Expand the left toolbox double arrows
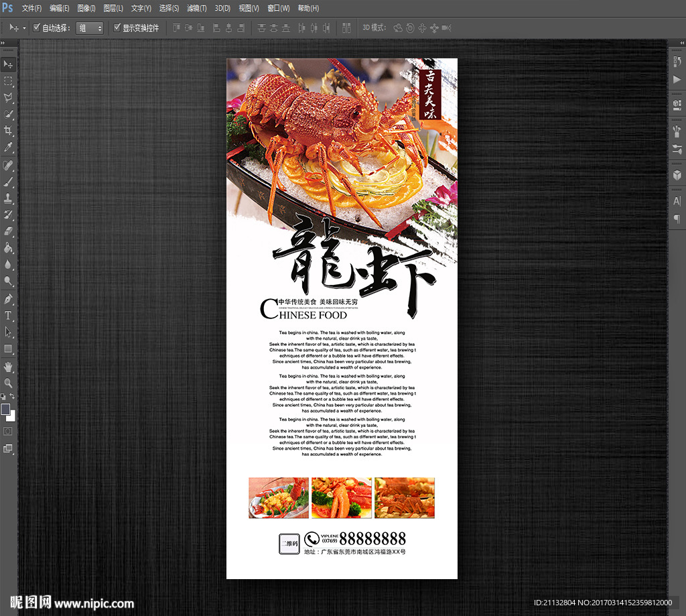The width and height of the screenshot is (686, 616). [x=3, y=43]
